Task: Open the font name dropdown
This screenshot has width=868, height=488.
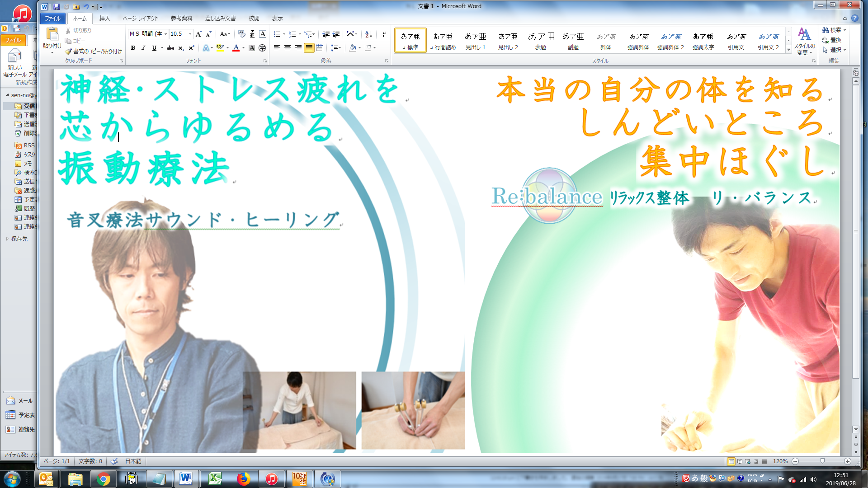Action: pyautogui.click(x=166, y=34)
